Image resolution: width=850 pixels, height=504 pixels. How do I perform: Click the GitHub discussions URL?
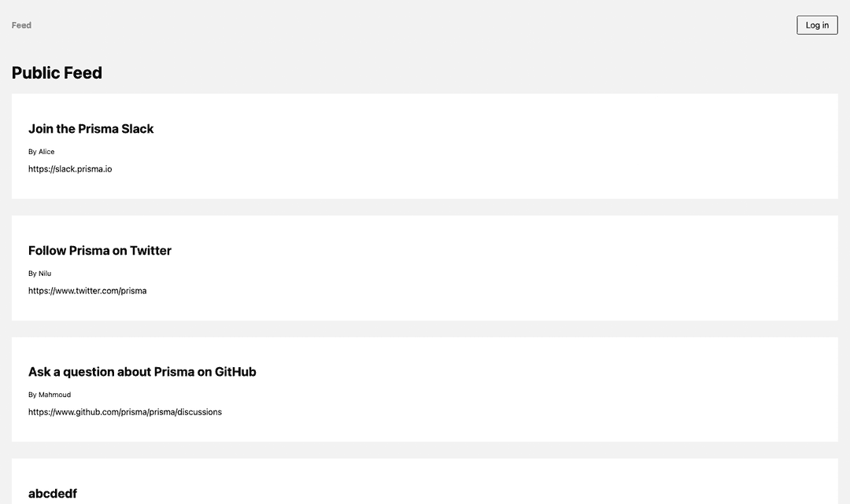[125, 411]
